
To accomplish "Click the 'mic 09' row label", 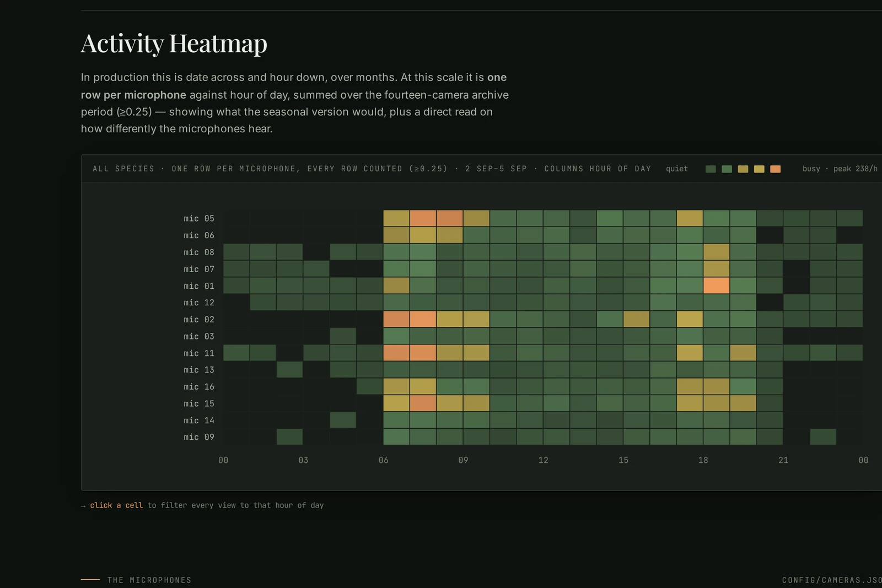I will (199, 437).
